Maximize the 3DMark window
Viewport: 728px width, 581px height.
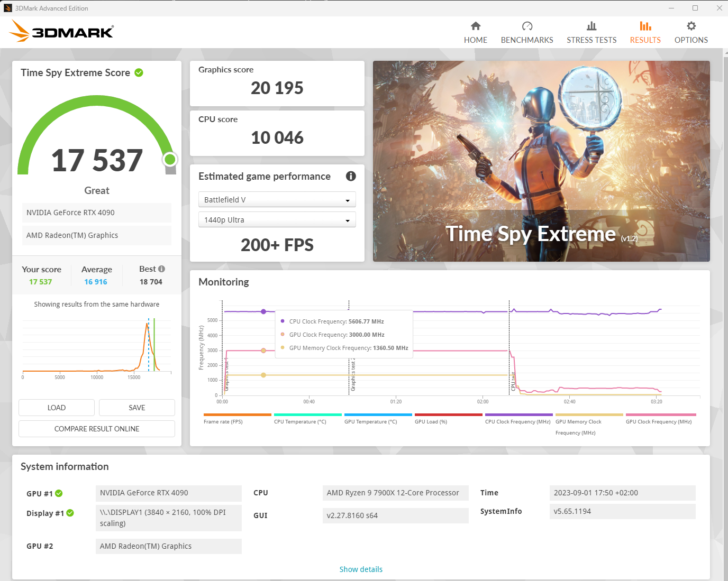[695, 8]
